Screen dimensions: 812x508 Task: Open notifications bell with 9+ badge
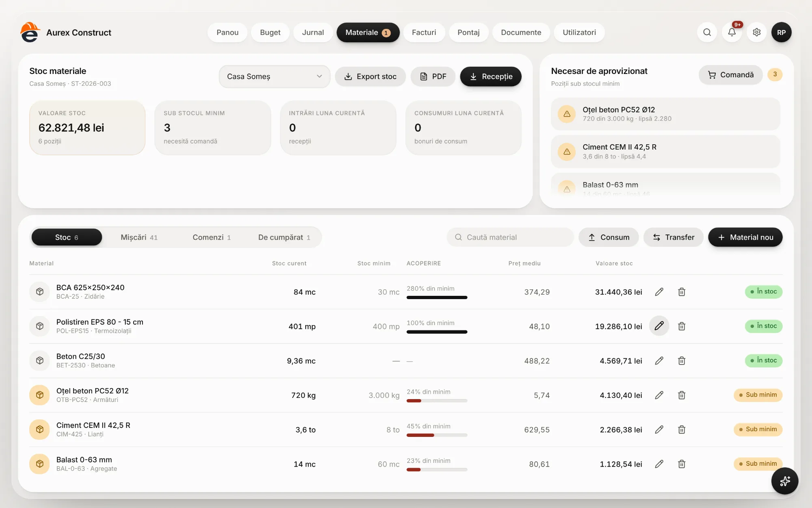(x=732, y=33)
